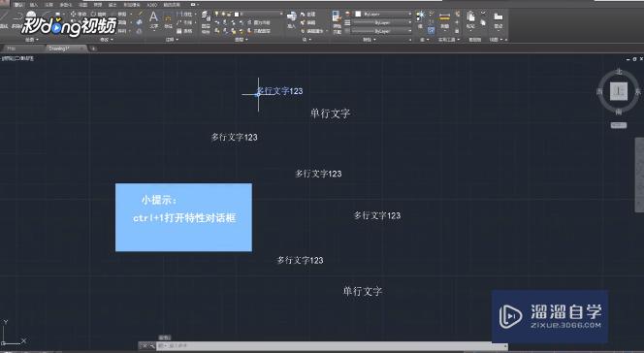The width and height of the screenshot is (644, 353).
Task: Select the 文字 (Text) tool
Action: (153, 19)
